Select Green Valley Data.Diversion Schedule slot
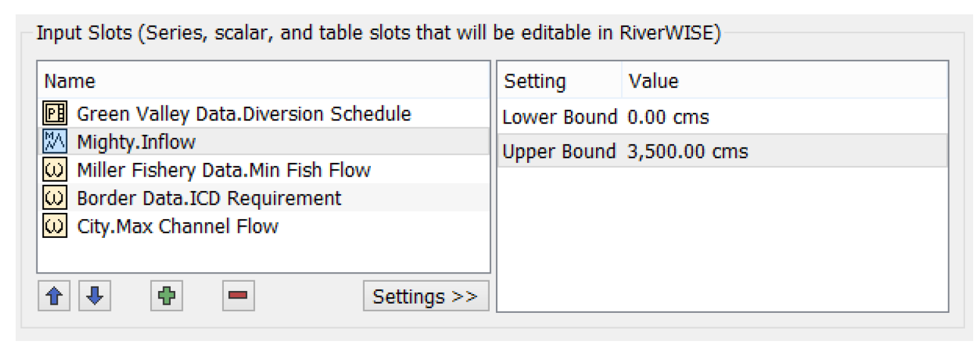 [263, 114]
